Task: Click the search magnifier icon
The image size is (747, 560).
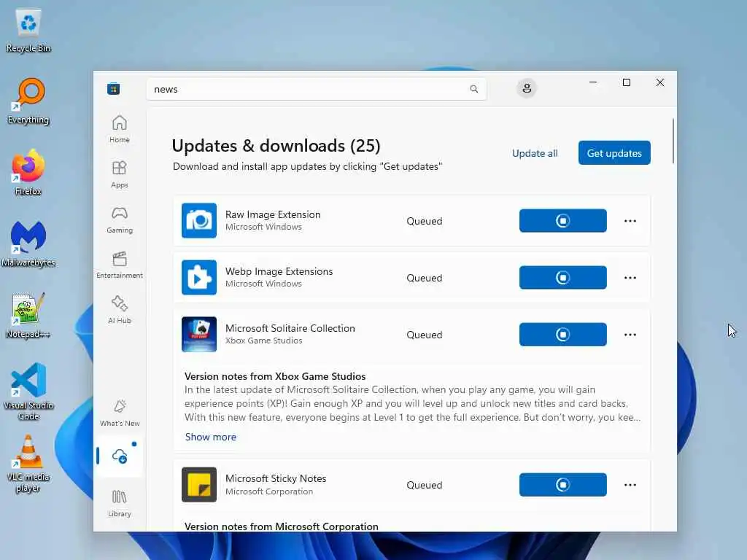Action: (473, 89)
